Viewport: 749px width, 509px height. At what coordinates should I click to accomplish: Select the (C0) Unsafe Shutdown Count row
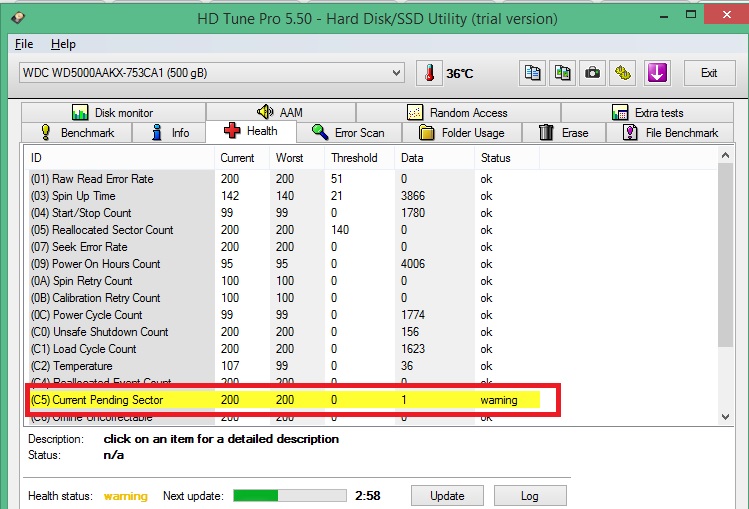pyautogui.click(x=284, y=332)
